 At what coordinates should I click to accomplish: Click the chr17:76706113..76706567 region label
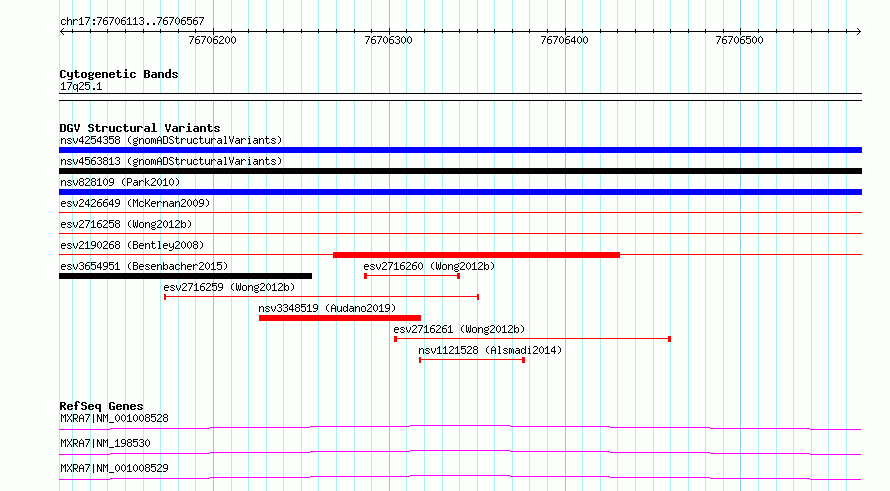[x=132, y=22]
